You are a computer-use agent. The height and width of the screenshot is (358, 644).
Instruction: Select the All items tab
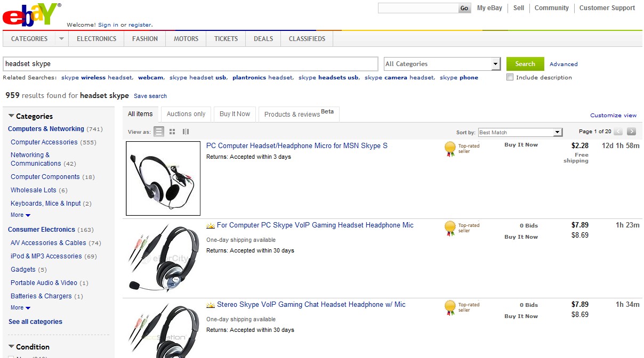140,114
